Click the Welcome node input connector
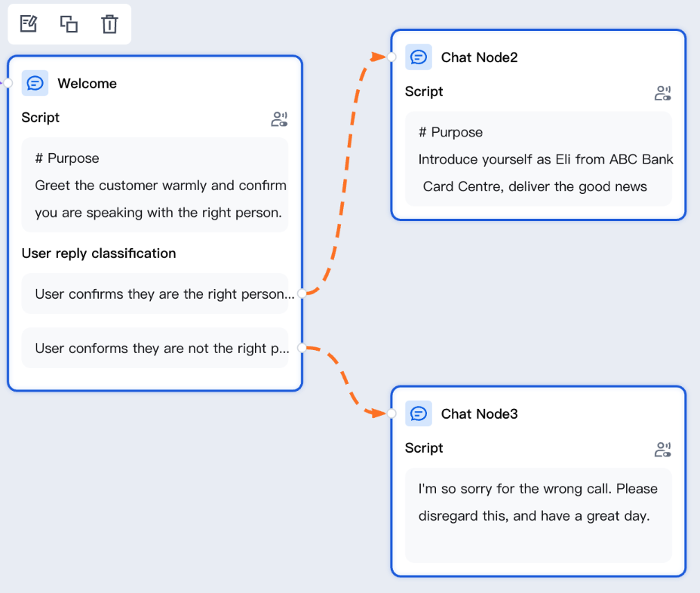 [x=8, y=83]
